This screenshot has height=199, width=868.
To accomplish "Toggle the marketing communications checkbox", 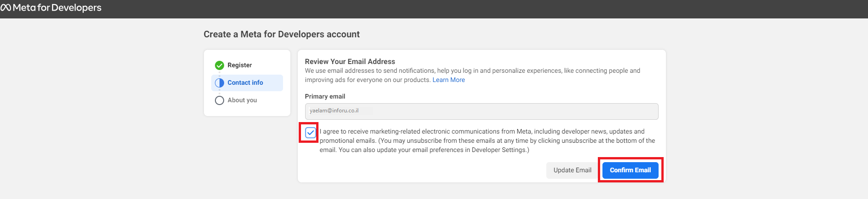I will pos(311,133).
